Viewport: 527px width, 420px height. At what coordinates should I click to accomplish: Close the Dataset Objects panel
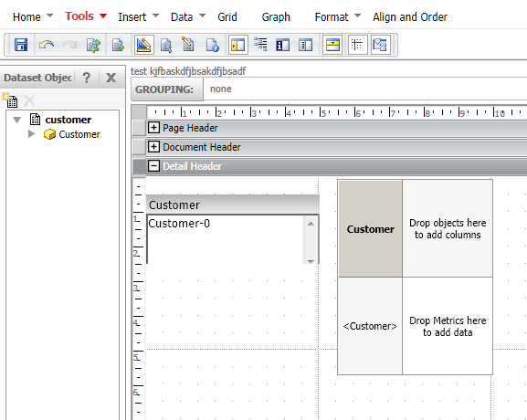(x=111, y=78)
